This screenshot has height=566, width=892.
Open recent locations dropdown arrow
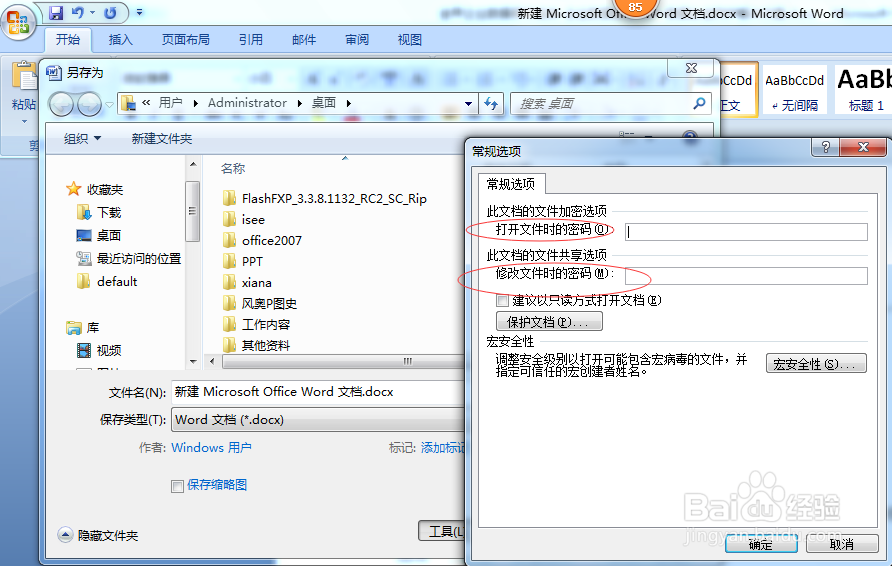109,104
